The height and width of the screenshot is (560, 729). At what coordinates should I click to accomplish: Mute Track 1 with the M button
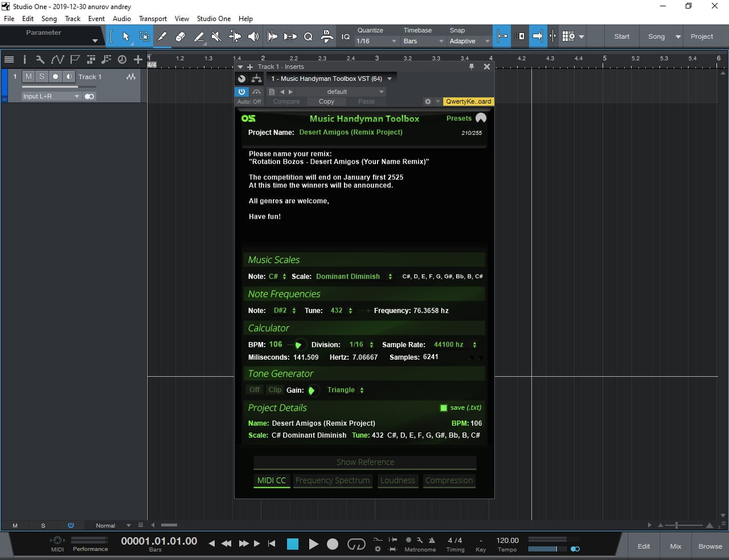(x=28, y=76)
